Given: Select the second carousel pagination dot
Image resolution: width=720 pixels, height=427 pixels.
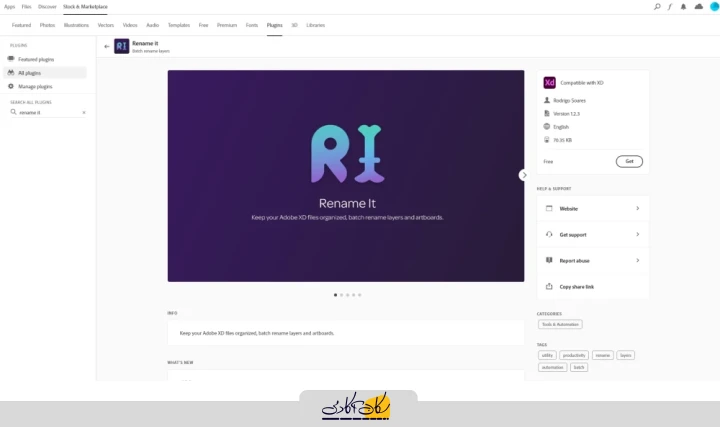Looking at the screenshot, I should coord(341,295).
